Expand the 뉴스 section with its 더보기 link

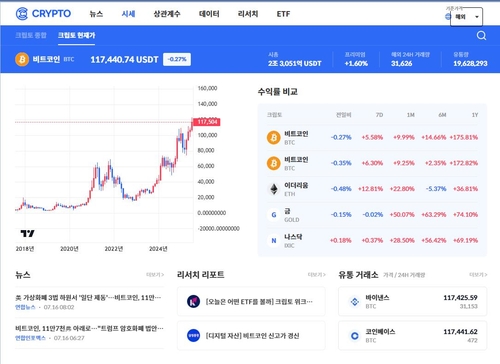click(155, 275)
